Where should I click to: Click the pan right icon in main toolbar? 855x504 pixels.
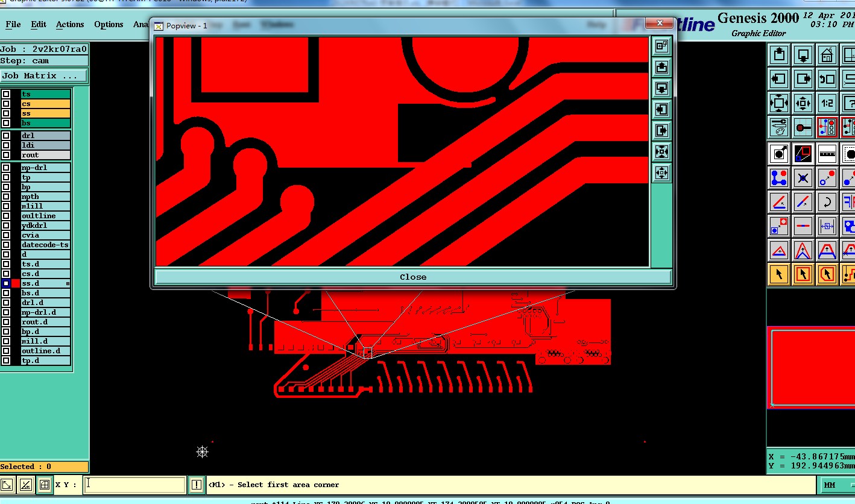pos(803,79)
